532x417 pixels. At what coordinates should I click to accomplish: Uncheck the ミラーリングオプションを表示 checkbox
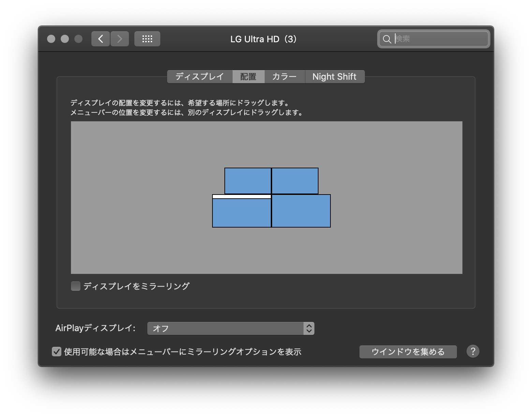pos(57,352)
